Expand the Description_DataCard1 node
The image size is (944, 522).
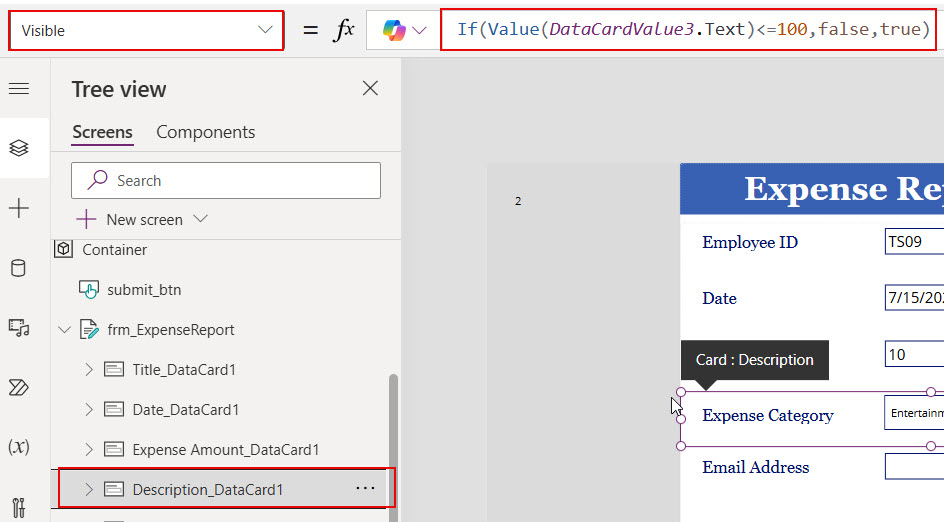tap(88, 489)
